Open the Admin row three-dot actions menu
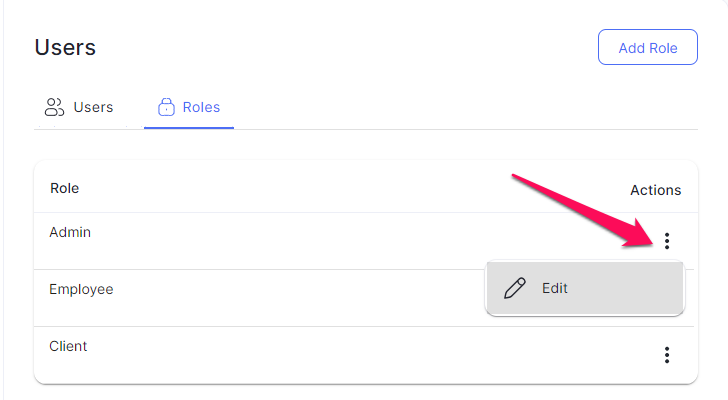The width and height of the screenshot is (728, 400). pos(667,241)
